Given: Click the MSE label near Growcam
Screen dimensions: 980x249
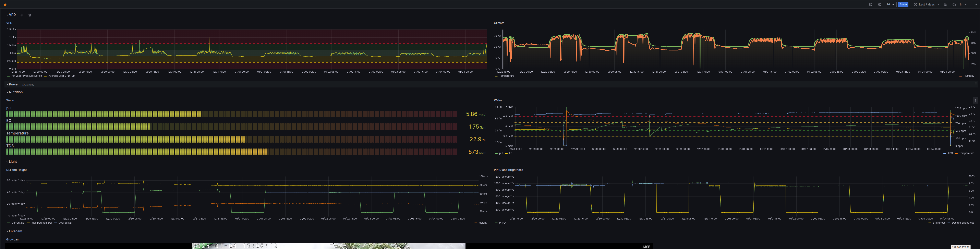Looking at the screenshot, I should tap(647, 247).
